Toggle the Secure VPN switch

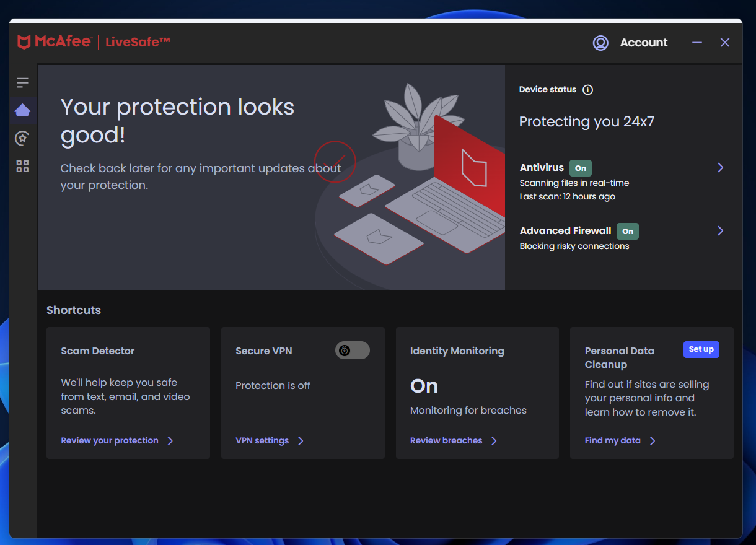[x=353, y=351]
